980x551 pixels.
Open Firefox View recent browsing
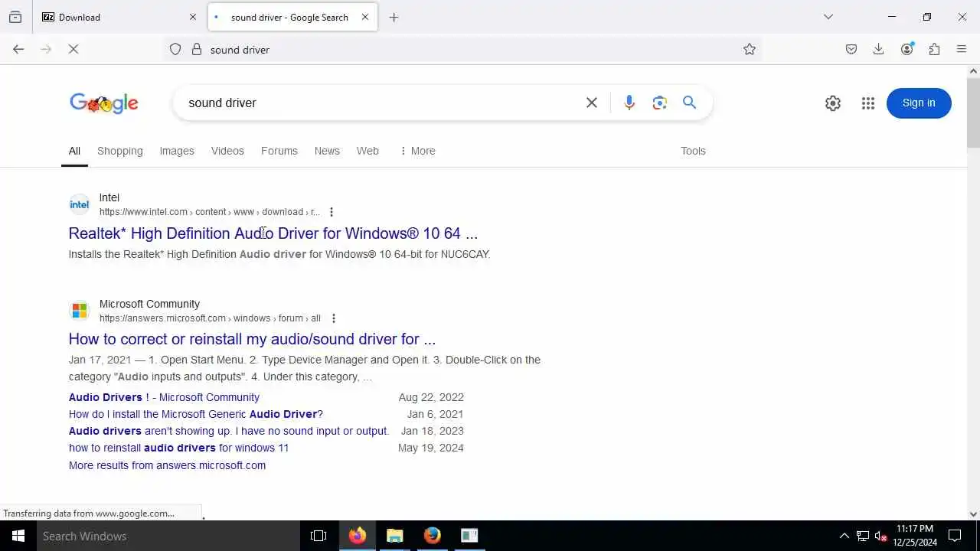tap(15, 17)
